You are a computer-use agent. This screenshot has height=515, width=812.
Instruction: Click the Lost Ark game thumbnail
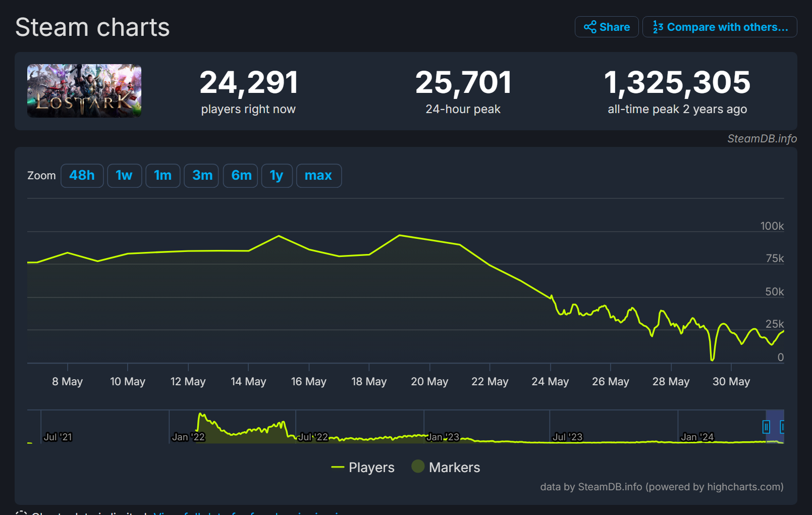coord(84,91)
